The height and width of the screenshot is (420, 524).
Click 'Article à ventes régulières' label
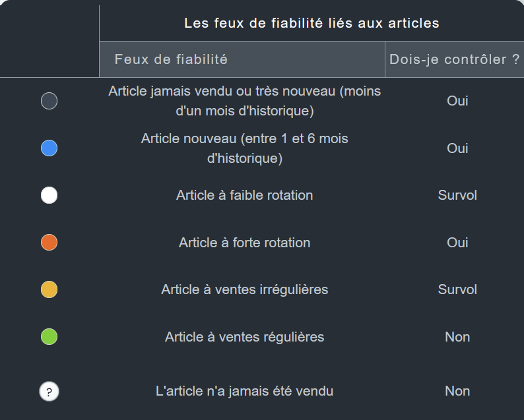(245, 337)
